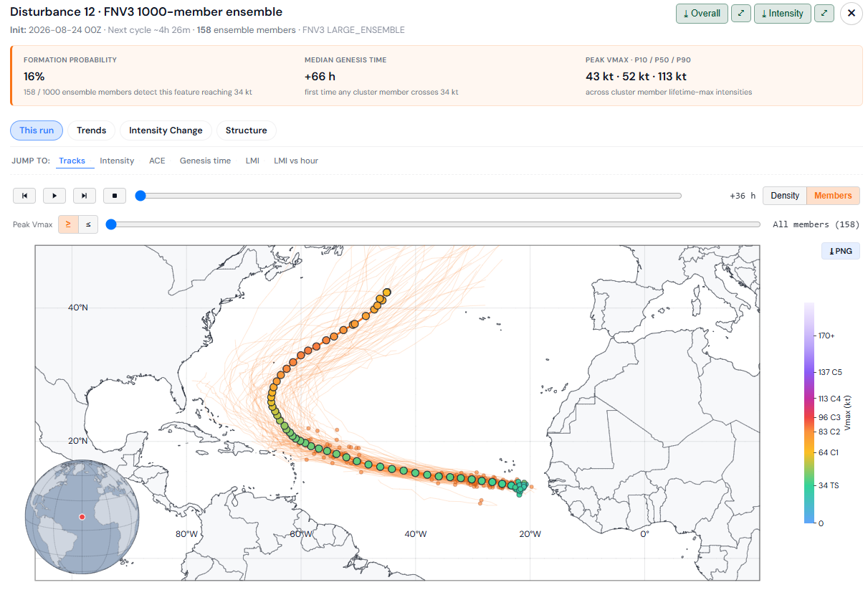
Task: Jump to the Genesis time section
Action: click(205, 161)
